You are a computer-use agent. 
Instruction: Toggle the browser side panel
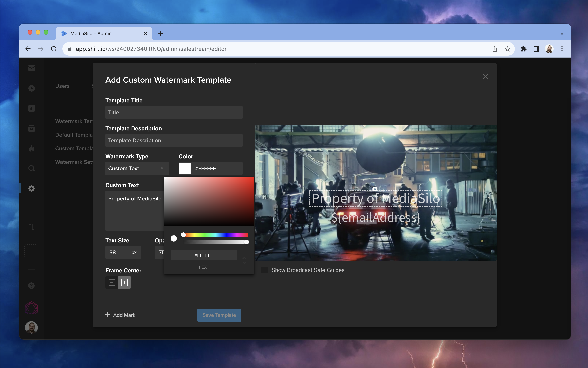[x=536, y=49]
